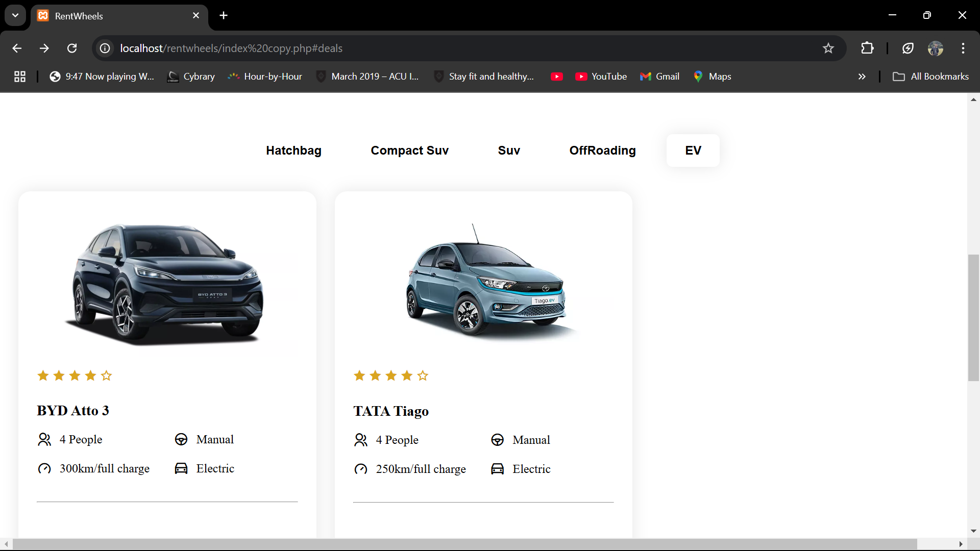The height and width of the screenshot is (551, 980).
Task: Switch to the OffRoading tab
Action: click(x=602, y=151)
